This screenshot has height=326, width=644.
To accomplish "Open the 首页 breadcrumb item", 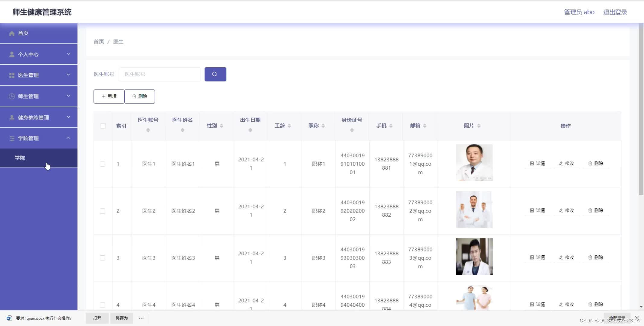I will [98, 41].
